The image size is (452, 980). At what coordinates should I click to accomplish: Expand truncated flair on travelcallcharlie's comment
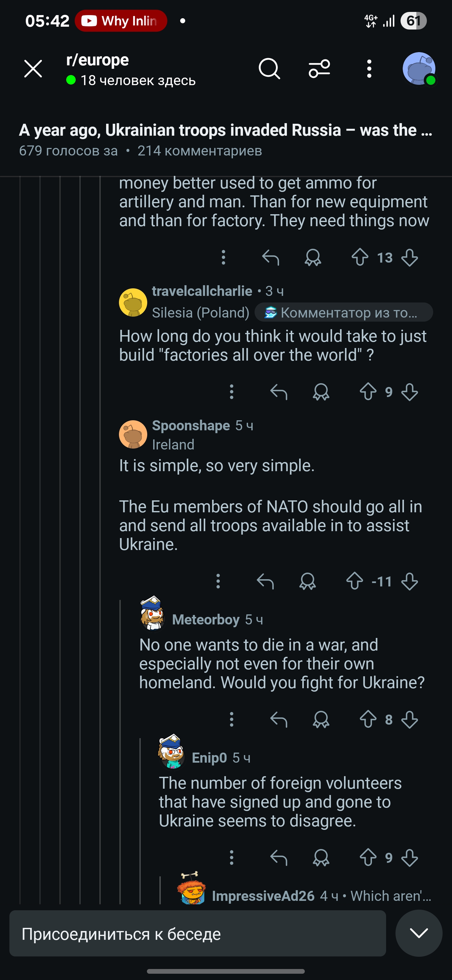click(x=344, y=312)
